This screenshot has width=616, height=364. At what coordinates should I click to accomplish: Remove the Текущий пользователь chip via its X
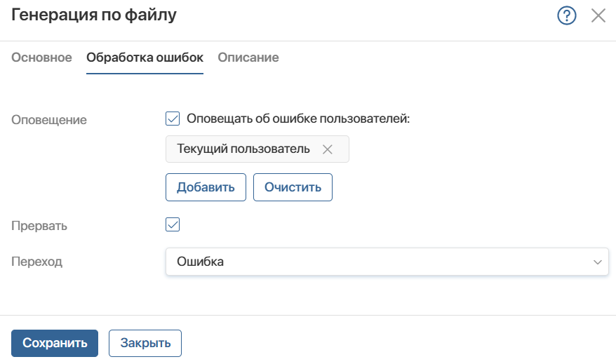(x=327, y=149)
